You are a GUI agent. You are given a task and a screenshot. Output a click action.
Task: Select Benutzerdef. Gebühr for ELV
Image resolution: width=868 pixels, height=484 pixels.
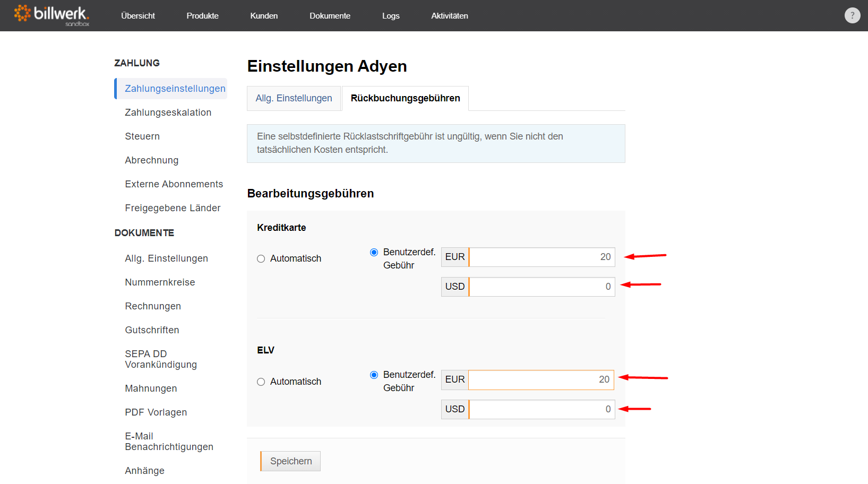374,375
